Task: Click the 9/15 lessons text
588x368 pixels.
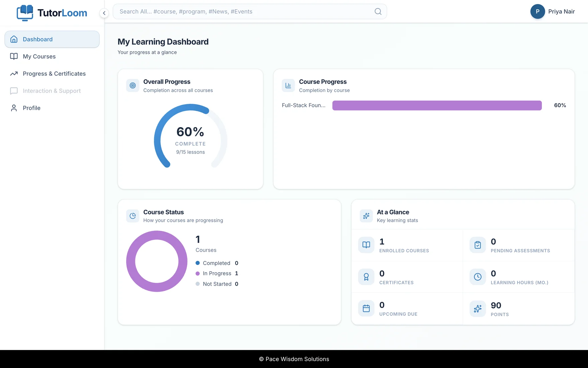Action: point(190,152)
